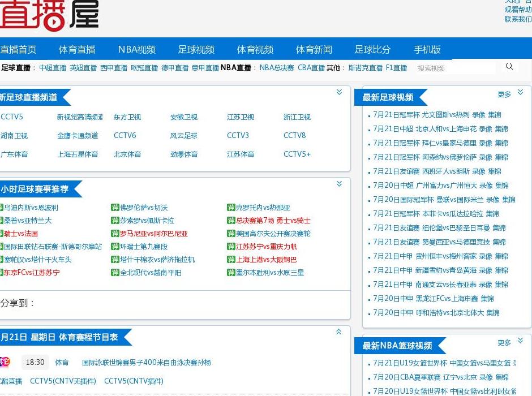Switch to 手机版 nav tab
This screenshot has width=532, height=396.
[x=427, y=50]
